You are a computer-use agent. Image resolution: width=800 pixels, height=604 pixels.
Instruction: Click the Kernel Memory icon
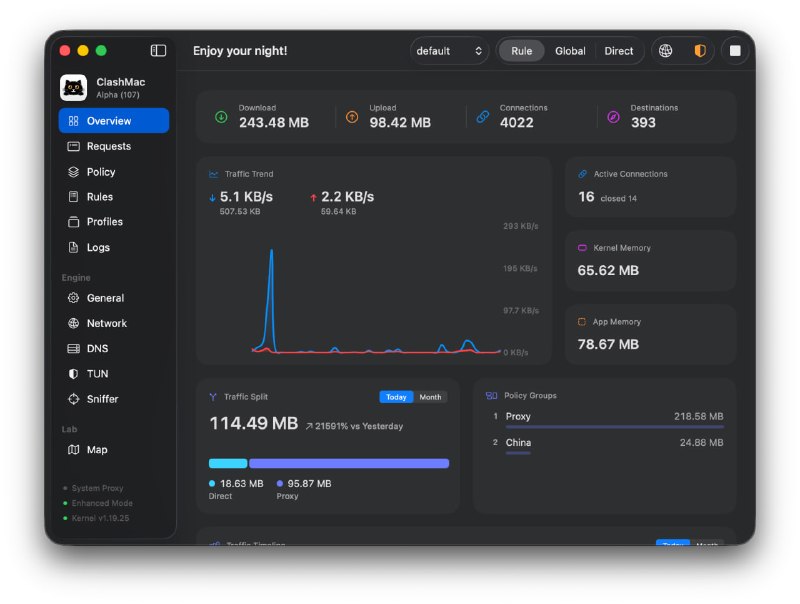click(582, 248)
